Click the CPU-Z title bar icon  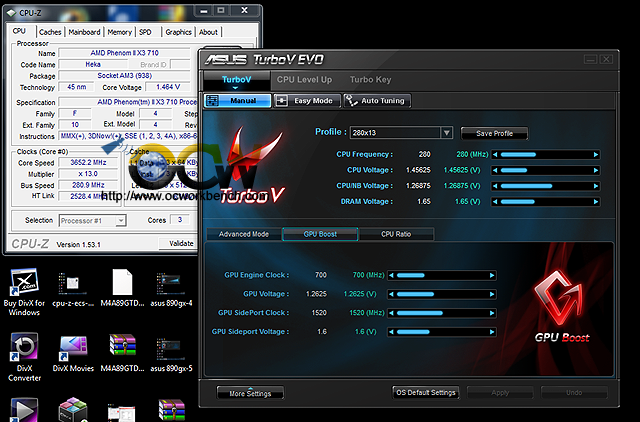(11, 13)
